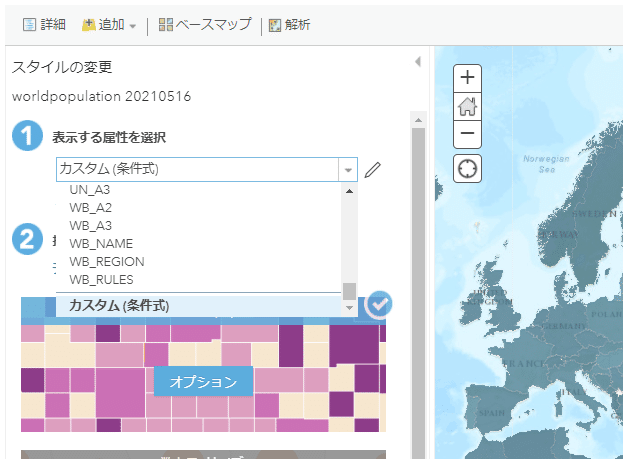Screen dimensions: 623x459
Task: Open the 解析 analysis tool
Action: point(289,25)
